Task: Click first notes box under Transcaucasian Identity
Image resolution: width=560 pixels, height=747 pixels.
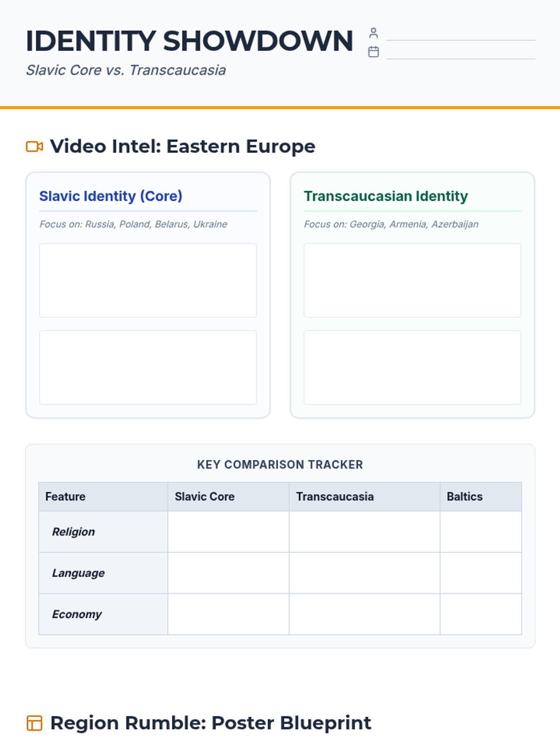Action: (412, 280)
